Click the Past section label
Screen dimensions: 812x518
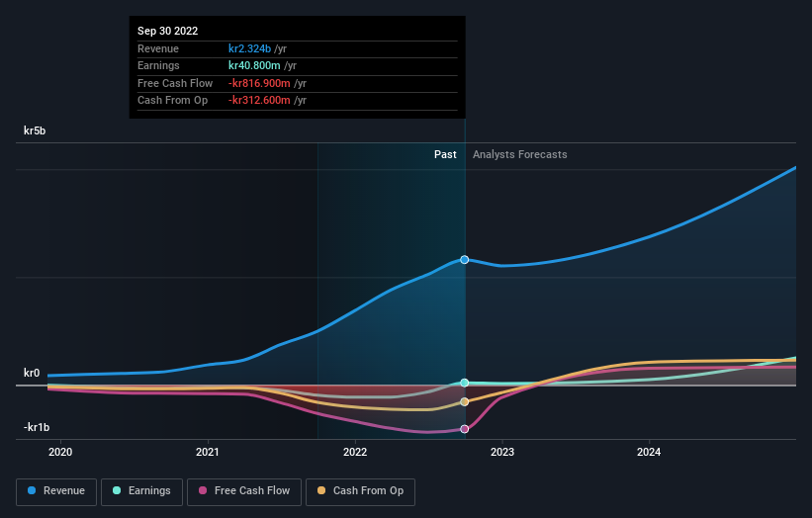(x=445, y=155)
